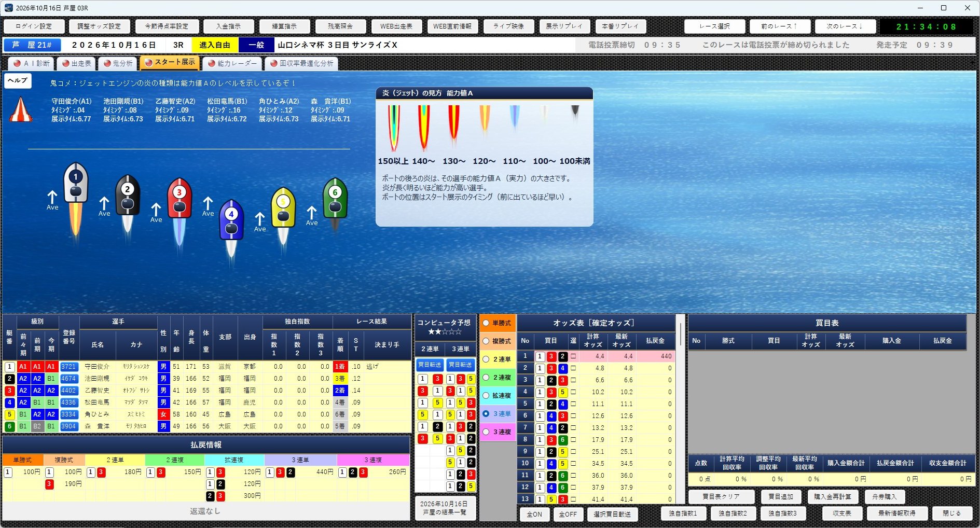Tick the select checkbox for odds row 5
The image size is (980, 528).
click(x=573, y=405)
